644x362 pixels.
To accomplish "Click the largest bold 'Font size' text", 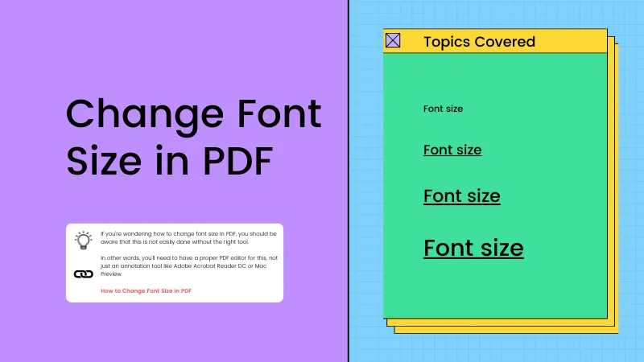I will 473,248.
